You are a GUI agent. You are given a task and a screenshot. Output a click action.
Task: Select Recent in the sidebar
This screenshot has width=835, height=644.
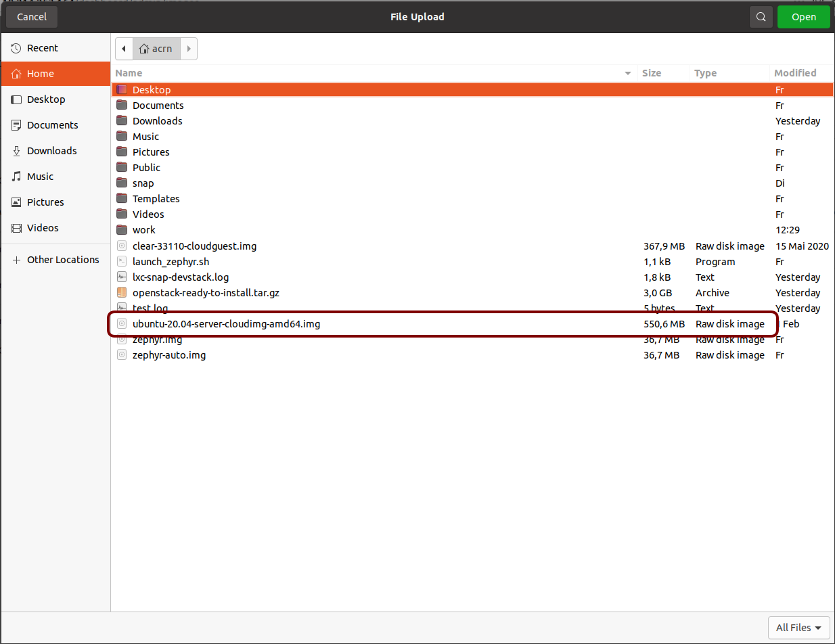pos(55,48)
